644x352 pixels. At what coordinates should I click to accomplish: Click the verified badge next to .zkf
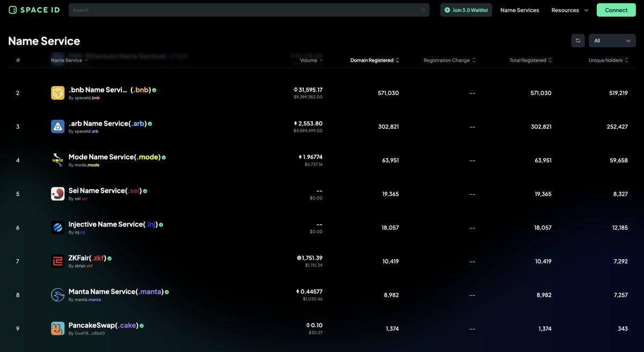[109, 258]
